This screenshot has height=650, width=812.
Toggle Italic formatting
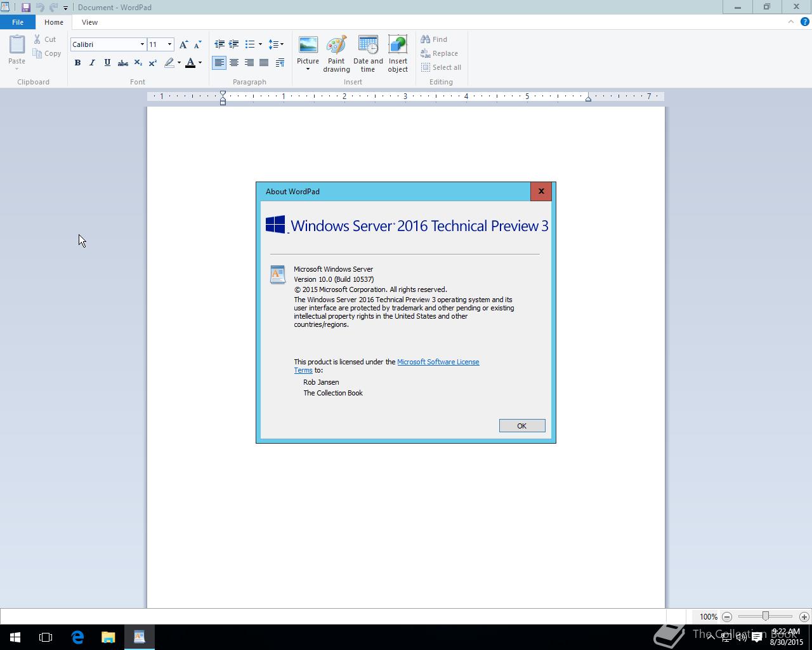point(93,63)
